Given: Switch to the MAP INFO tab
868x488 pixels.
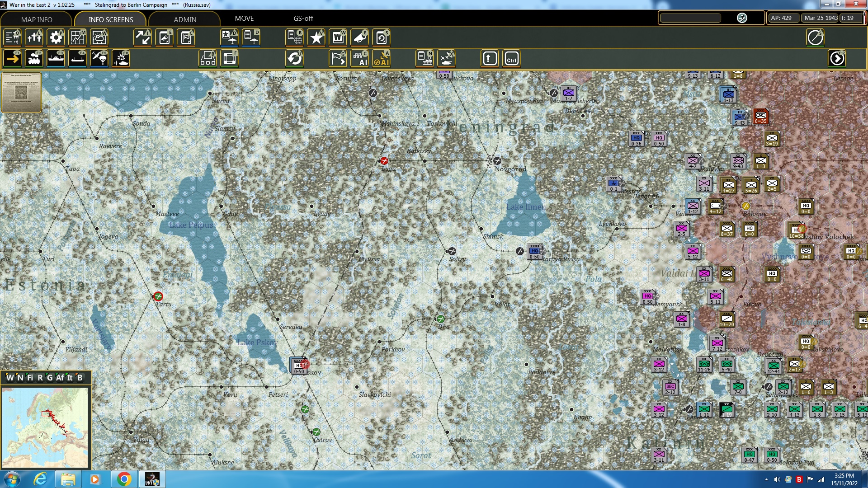Looking at the screenshot, I should click(36, 19).
